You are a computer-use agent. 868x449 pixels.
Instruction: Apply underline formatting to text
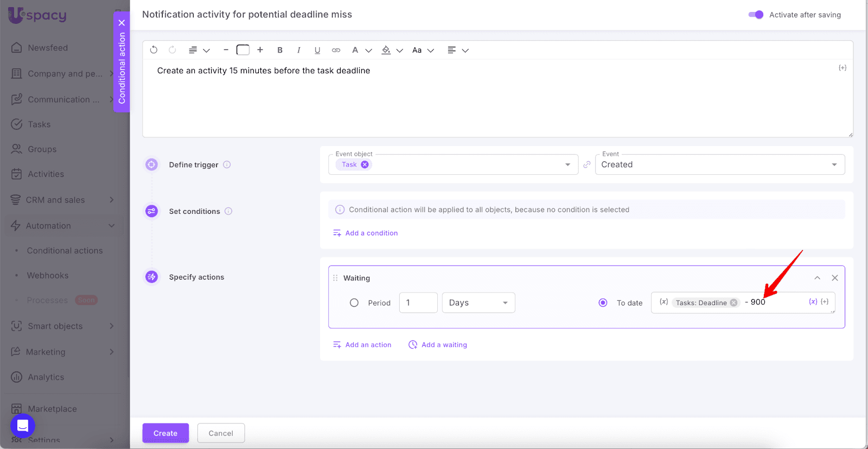[317, 50]
